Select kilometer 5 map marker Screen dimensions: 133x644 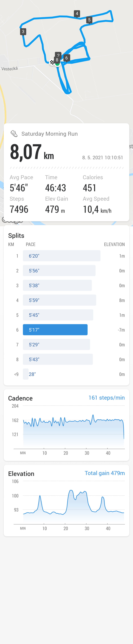pos(89,20)
